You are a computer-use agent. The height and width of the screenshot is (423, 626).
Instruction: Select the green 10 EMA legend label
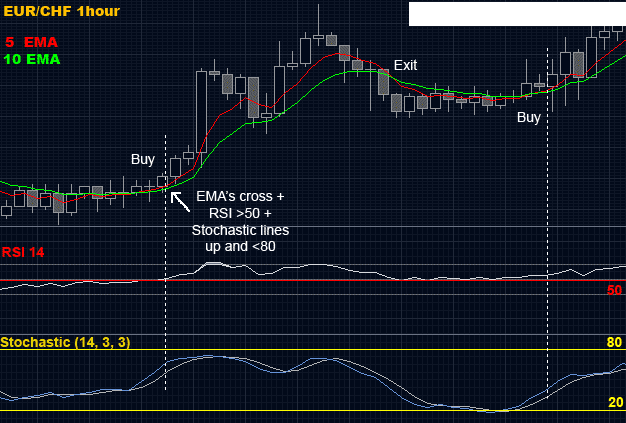tap(32, 59)
